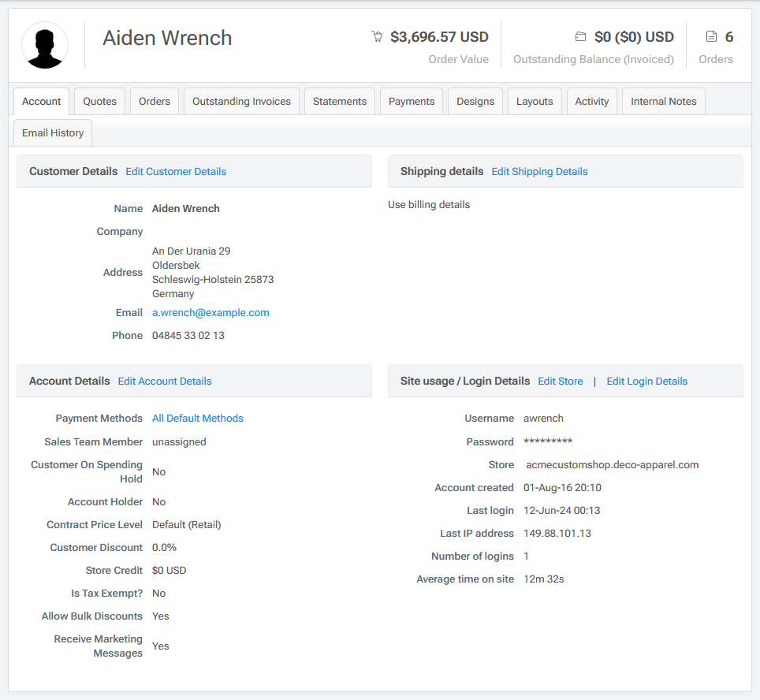This screenshot has height=700, width=760.
Task: Open the Statements tab
Action: point(339,101)
